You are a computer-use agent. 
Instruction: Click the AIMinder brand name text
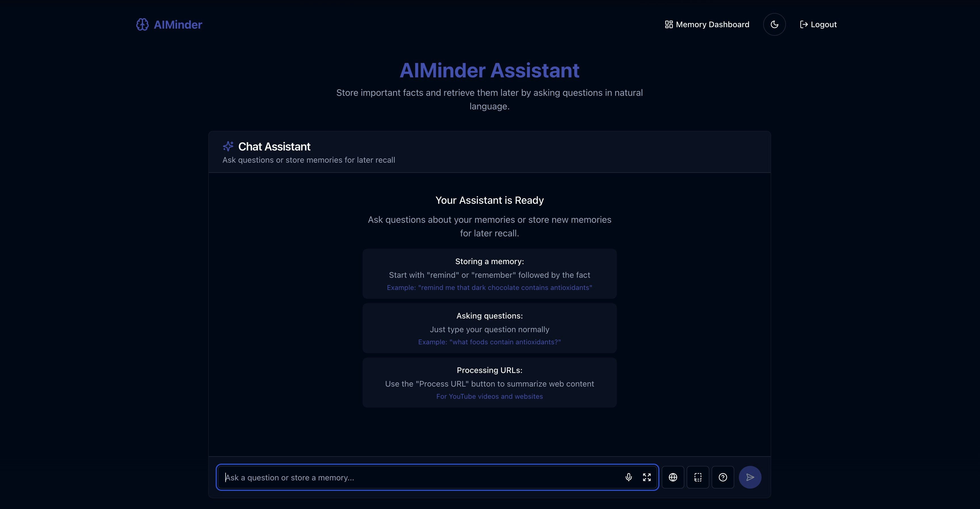pos(178,25)
